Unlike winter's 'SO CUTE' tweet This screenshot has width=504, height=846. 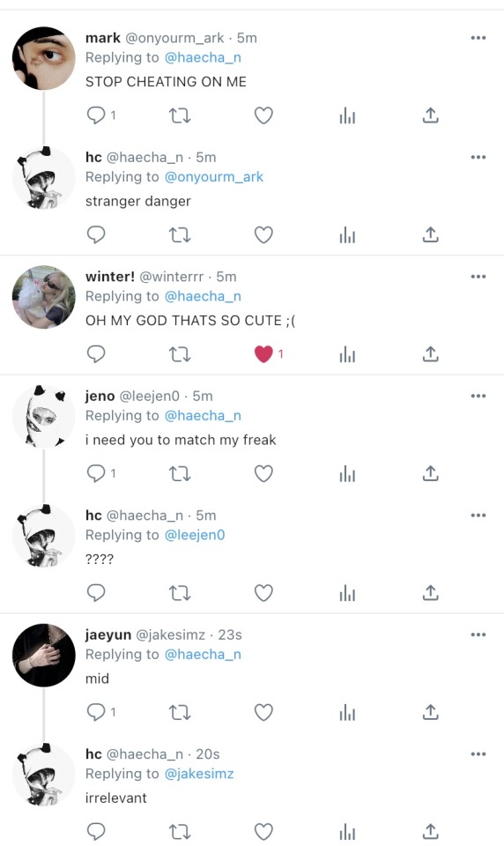coord(263,354)
